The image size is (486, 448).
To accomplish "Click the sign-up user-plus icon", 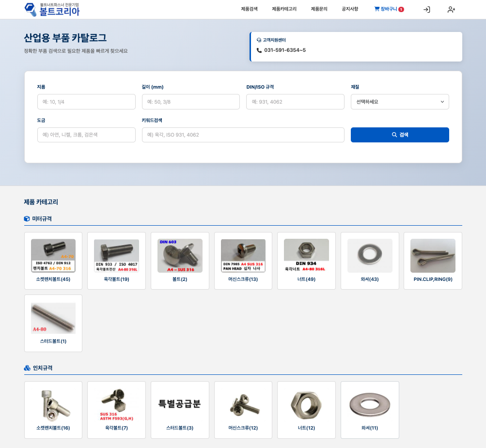I will point(451,10).
